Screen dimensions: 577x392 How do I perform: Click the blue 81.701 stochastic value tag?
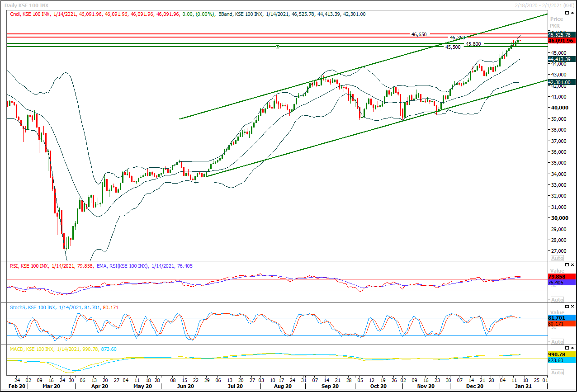pos(561,318)
